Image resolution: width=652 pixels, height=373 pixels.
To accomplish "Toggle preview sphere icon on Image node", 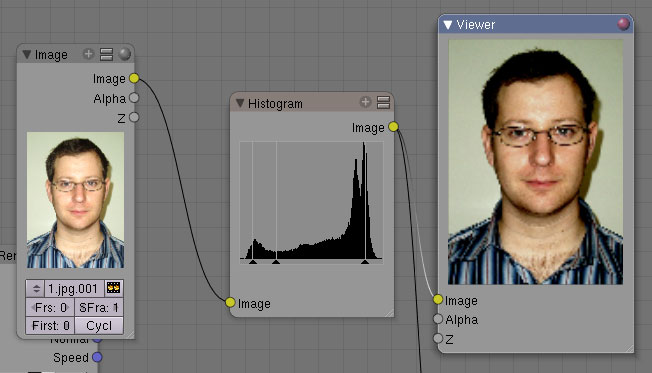I will click(x=125, y=54).
